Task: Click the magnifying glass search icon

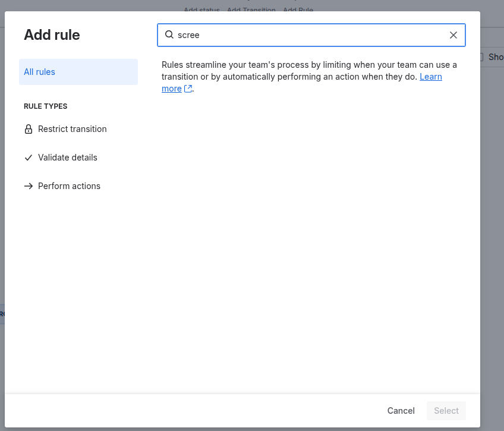Action: coord(169,35)
